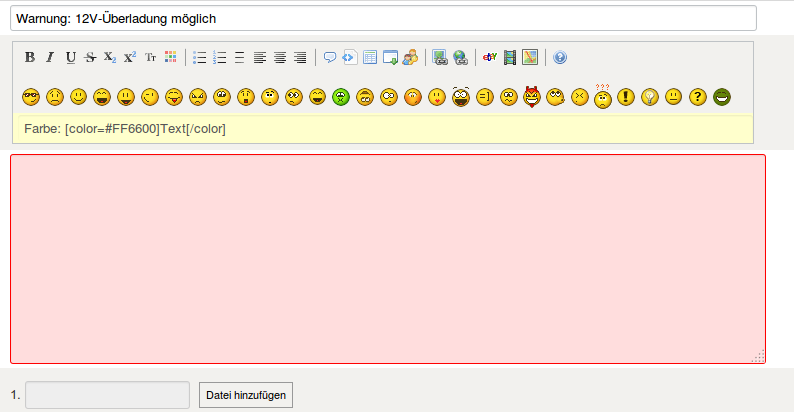This screenshot has width=794, height=412.
Task: Insert a bulleted list
Action: point(200,58)
